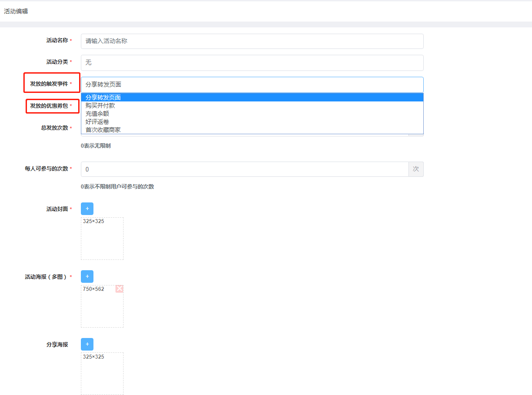Select 首次收藏商家 option

click(252, 130)
